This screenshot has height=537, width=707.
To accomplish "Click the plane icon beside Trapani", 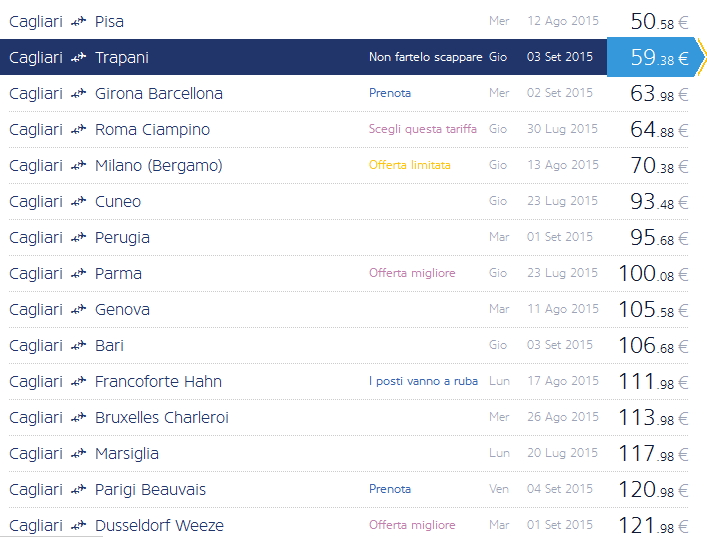I will pos(79,58).
